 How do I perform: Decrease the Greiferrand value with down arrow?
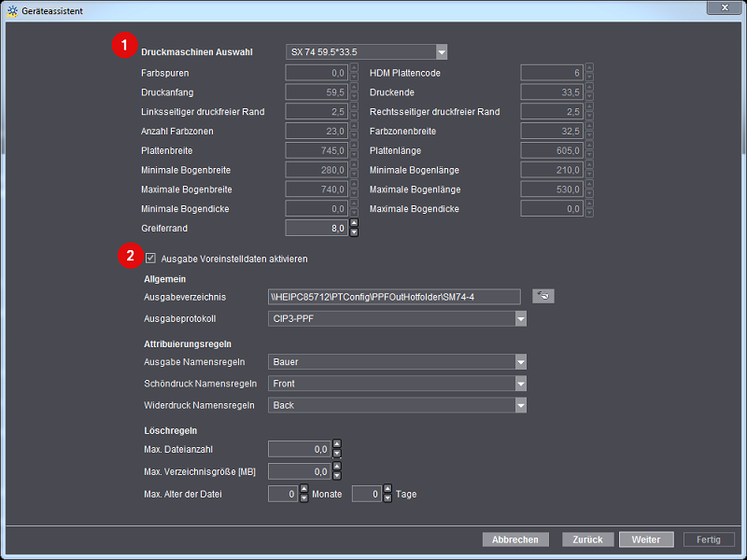click(x=354, y=232)
